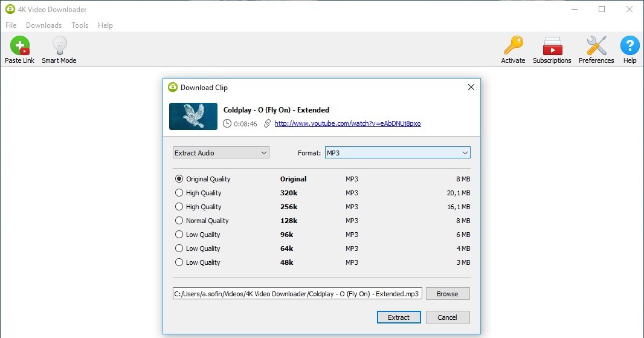Image resolution: width=644 pixels, height=338 pixels.
Task: Select High Quality 320k option
Action: click(179, 192)
